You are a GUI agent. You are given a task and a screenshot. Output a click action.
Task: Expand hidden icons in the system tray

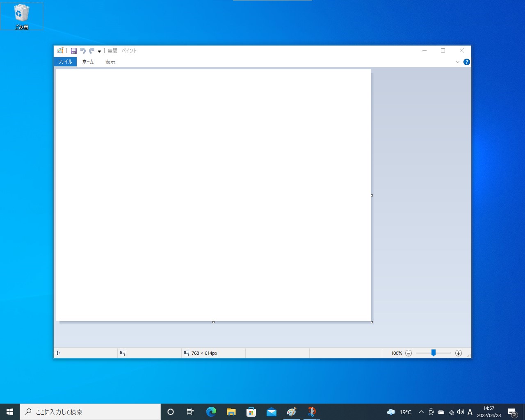tap(421, 412)
